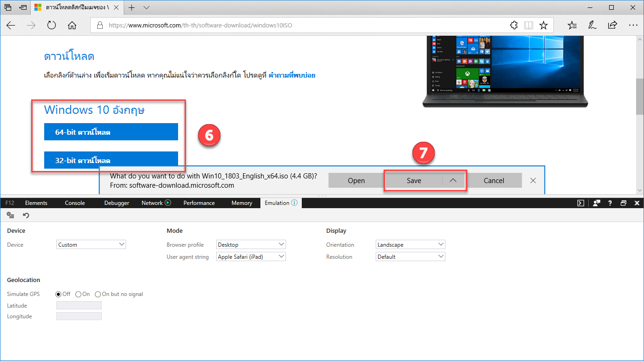Screen dimensions: 644x361
Task: Open a new tab with plus icon
Action: pyautogui.click(x=132, y=7)
